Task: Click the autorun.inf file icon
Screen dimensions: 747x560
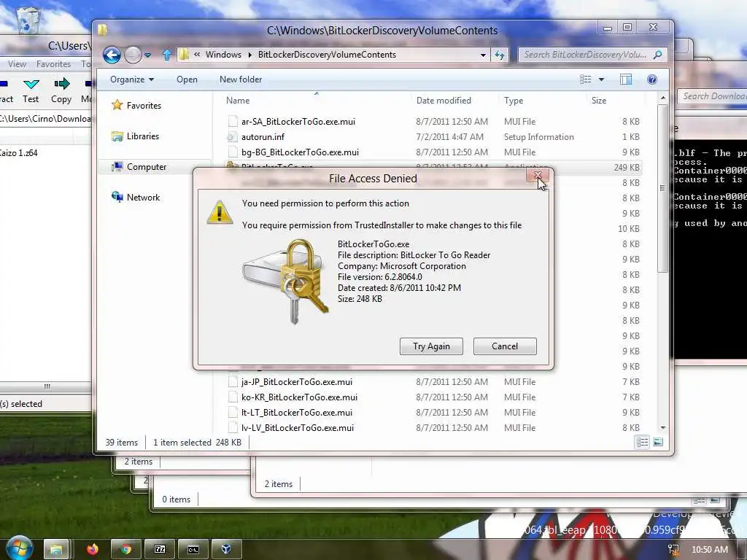Action: tap(232, 137)
